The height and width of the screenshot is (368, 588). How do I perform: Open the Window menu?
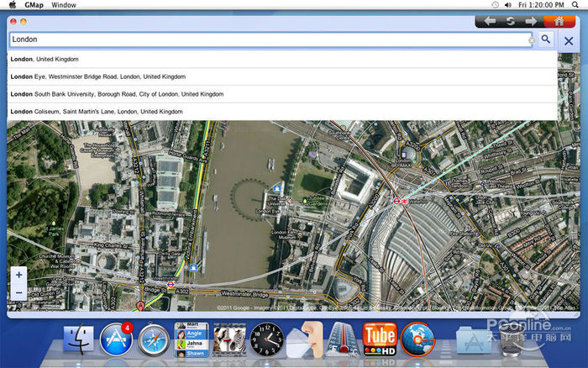[x=64, y=5]
